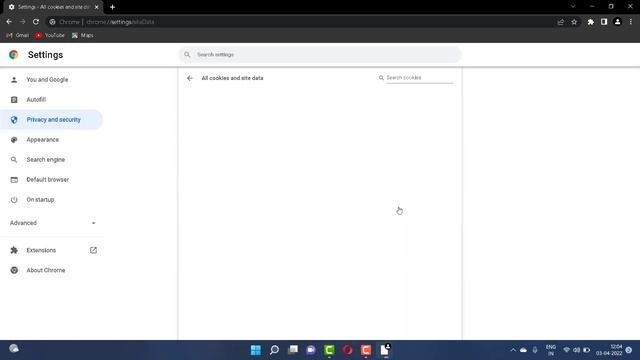This screenshot has height=360, width=640.
Task: Open Windows Start menu
Action: [x=256, y=350]
